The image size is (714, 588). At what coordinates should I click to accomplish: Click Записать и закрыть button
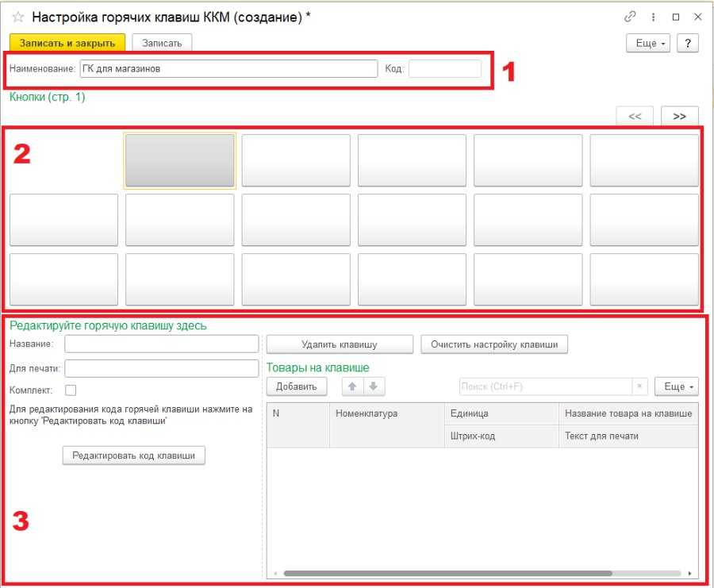point(67,44)
